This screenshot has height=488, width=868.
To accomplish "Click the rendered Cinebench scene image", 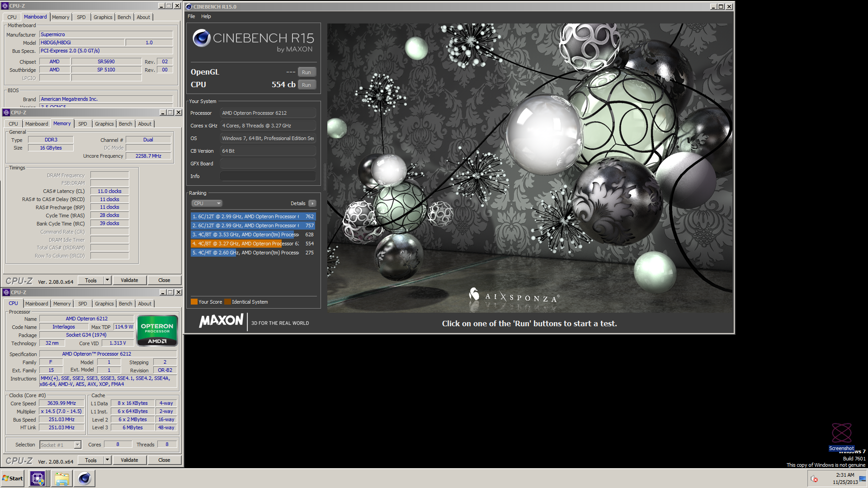I will click(529, 168).
